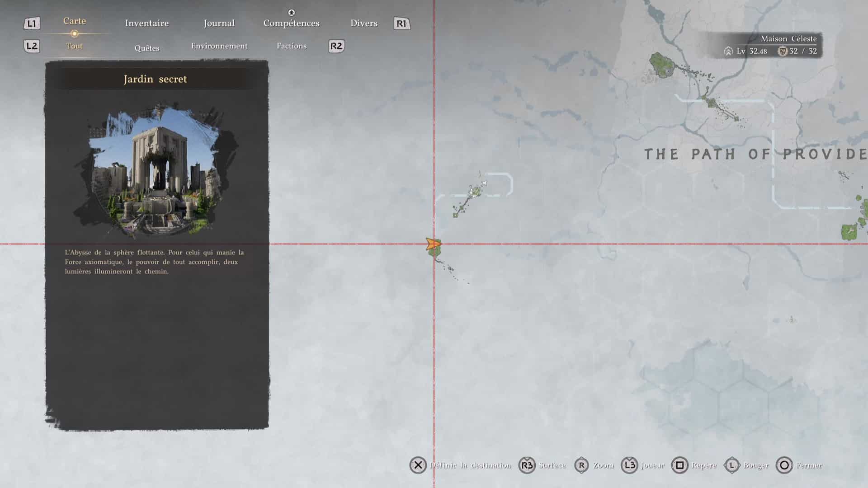
Task: Switch to the Journal tab
Action: (219, 23)
